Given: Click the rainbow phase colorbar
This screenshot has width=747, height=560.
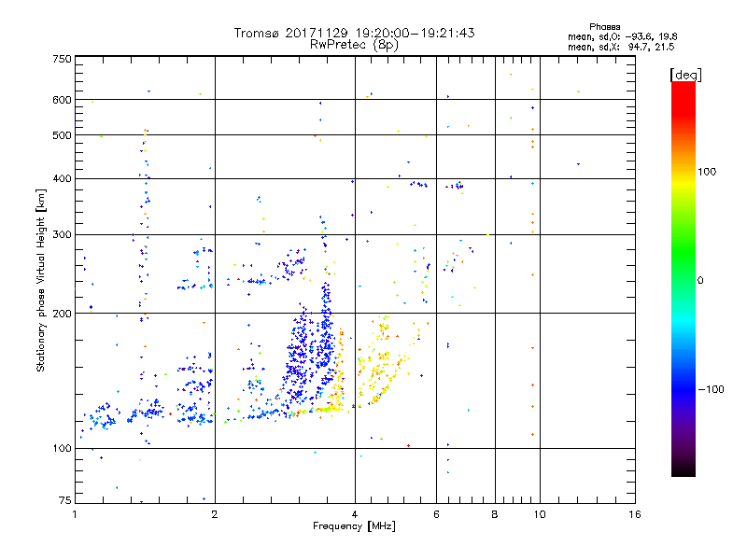Looking at the screenshot, I should tap(684, 278).
